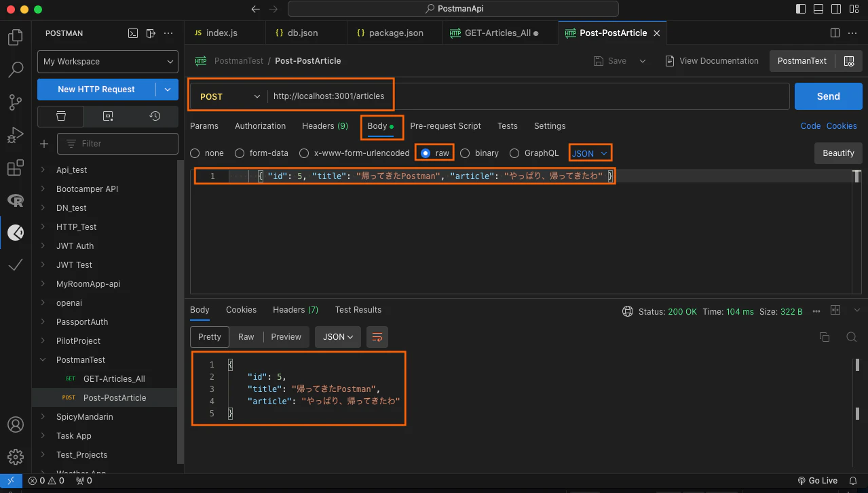Open the Cookies link next to Code
Image resolution: width=868 pixels, height=493 pixels.
click(842, 126)
